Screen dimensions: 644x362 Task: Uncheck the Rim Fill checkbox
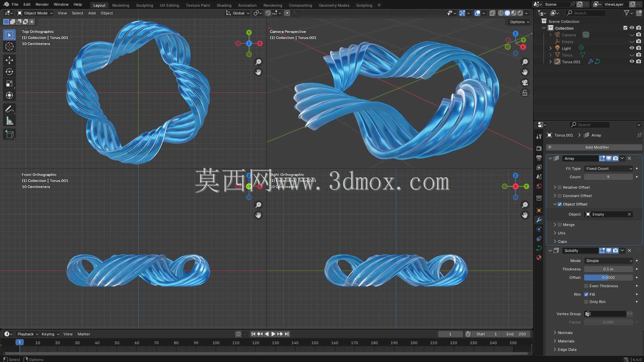pyautogui.click(x=586, y=294)
